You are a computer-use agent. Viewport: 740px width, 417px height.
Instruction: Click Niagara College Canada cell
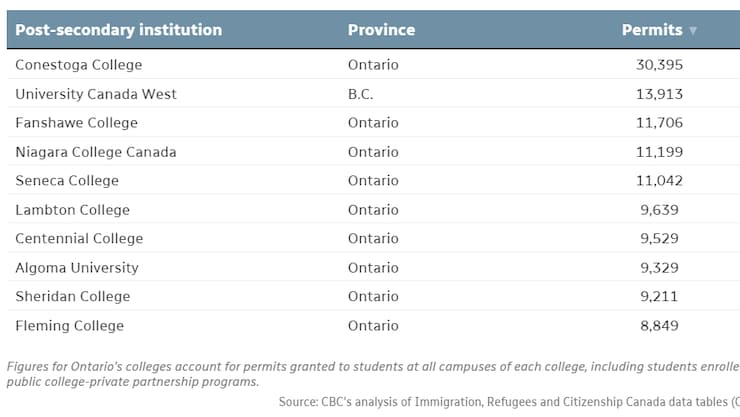click(95, 152)
